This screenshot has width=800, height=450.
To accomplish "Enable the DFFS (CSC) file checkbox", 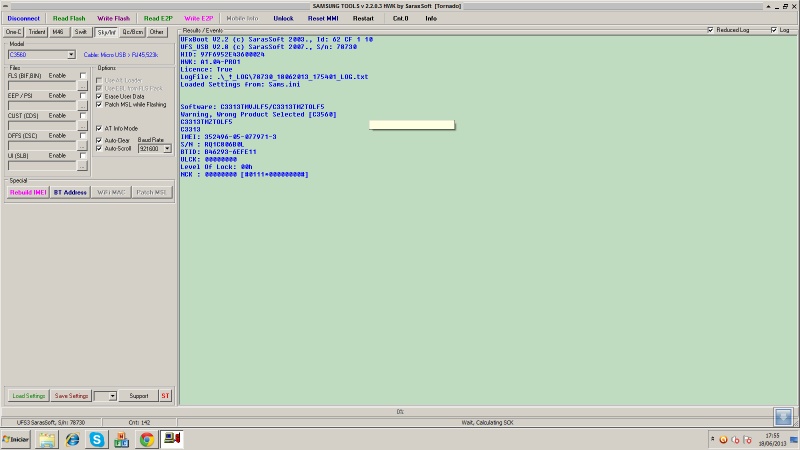I will point(83,136).
